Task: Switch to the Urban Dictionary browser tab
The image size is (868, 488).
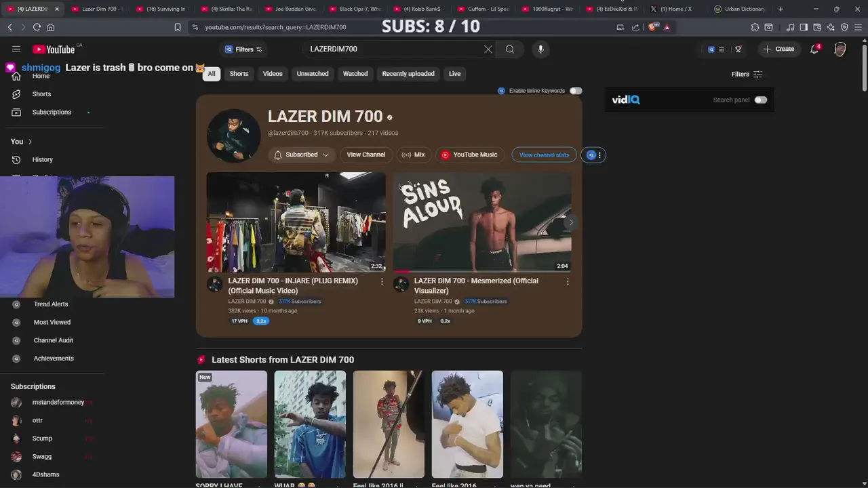Action: 739,9
